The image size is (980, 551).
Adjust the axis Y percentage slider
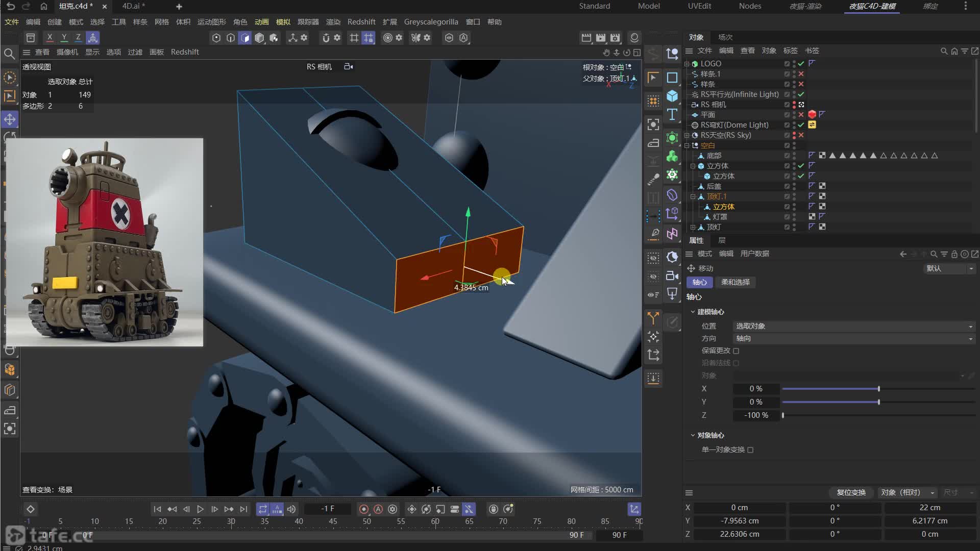click(x=878, y=402)
